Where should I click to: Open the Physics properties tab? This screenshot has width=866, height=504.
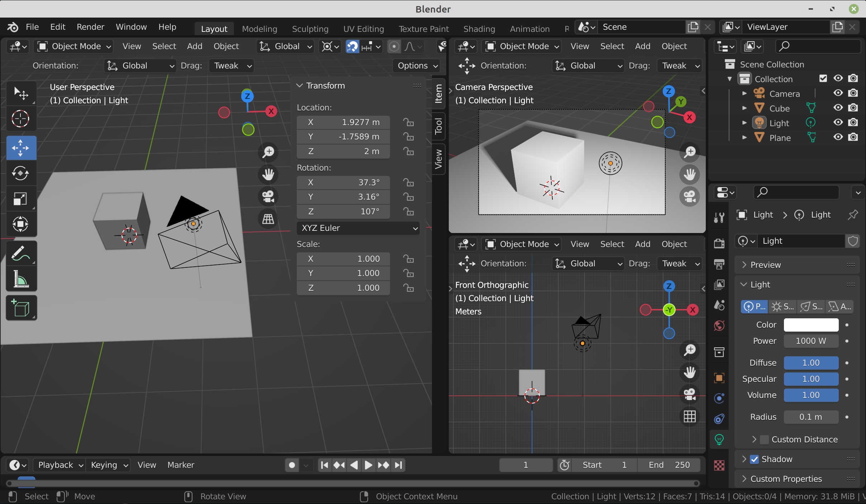point(719,398)
